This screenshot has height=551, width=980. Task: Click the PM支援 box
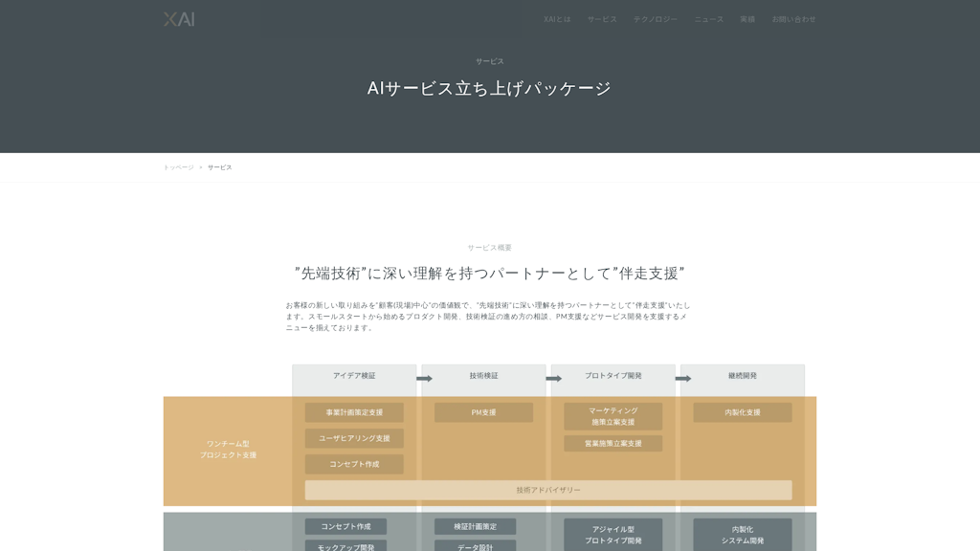pyautogui.click(x=484, y=412)
